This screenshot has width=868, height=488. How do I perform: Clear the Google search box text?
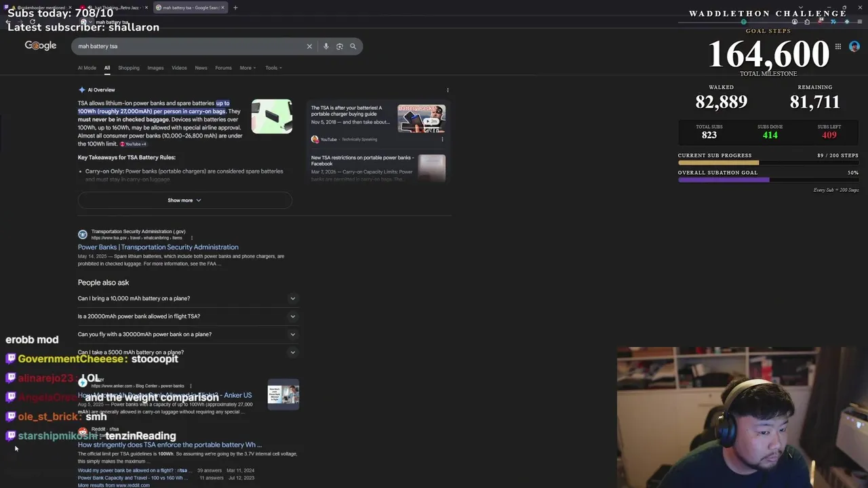[309, 46]
